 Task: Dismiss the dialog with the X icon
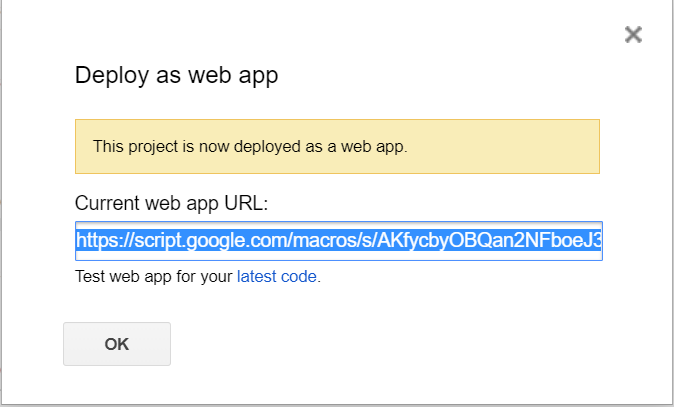pos(632,35)
